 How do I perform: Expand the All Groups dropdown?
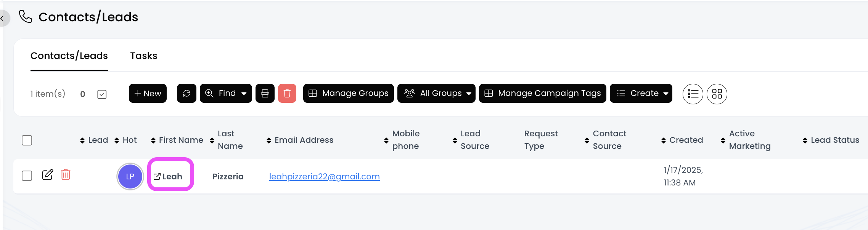click(x=436, y=94)
